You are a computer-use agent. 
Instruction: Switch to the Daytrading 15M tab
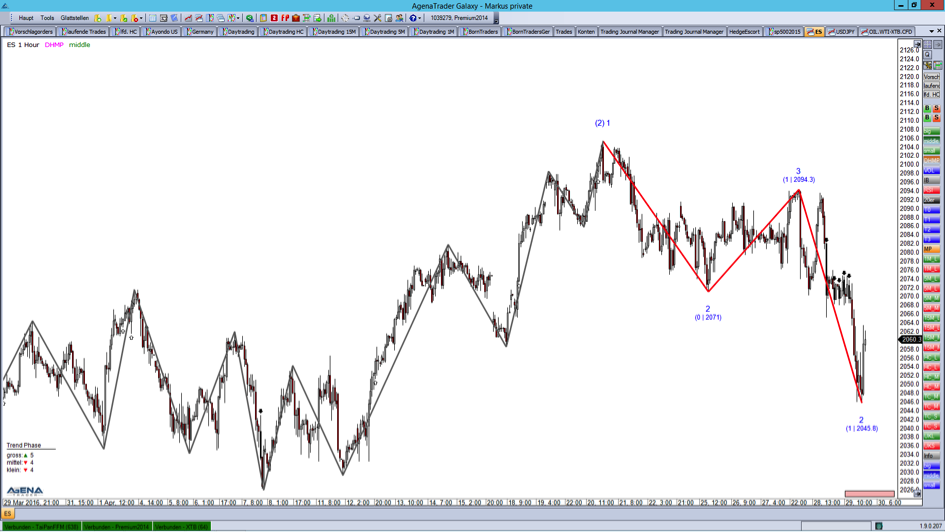[x=334, y=31]
